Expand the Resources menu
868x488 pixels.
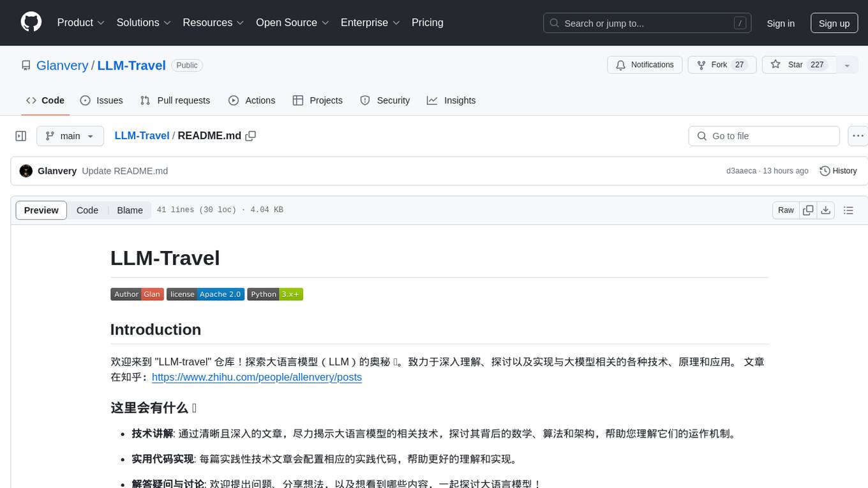pyautogui.click(x=213, y=22)
